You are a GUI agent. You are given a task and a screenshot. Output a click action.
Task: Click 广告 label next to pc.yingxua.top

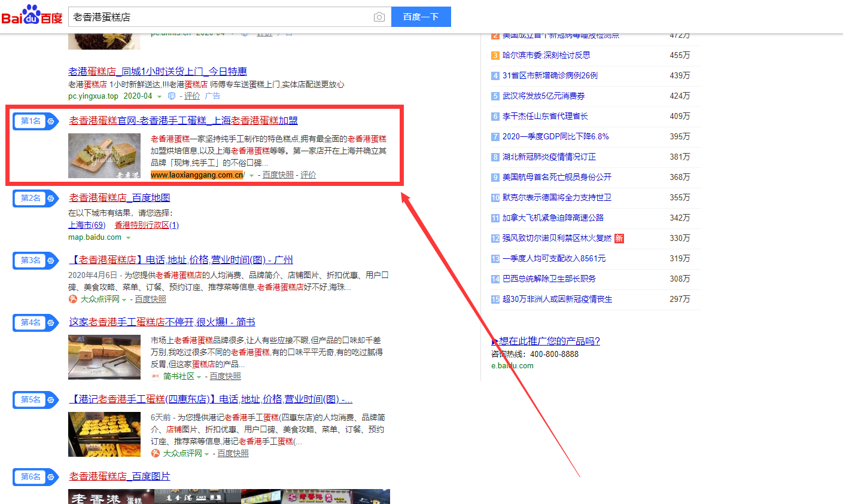(212, 96)
